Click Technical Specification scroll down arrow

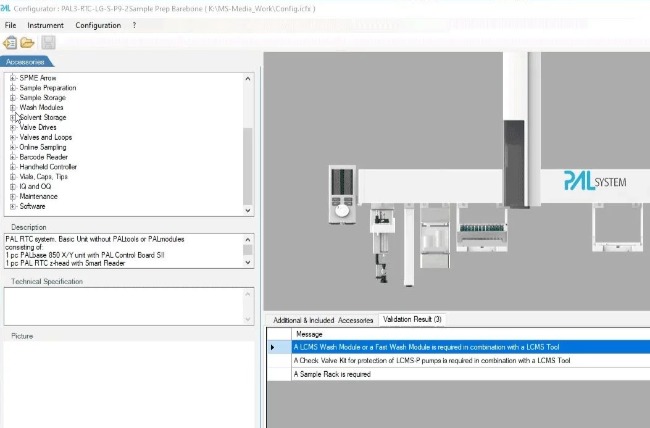(248, 319)
